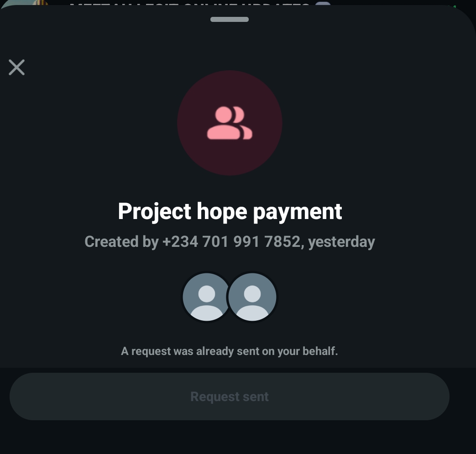Tap the pink group people icon
Image resolution: width=476 pixels, height=454 pixels.
tap(230, 123)
